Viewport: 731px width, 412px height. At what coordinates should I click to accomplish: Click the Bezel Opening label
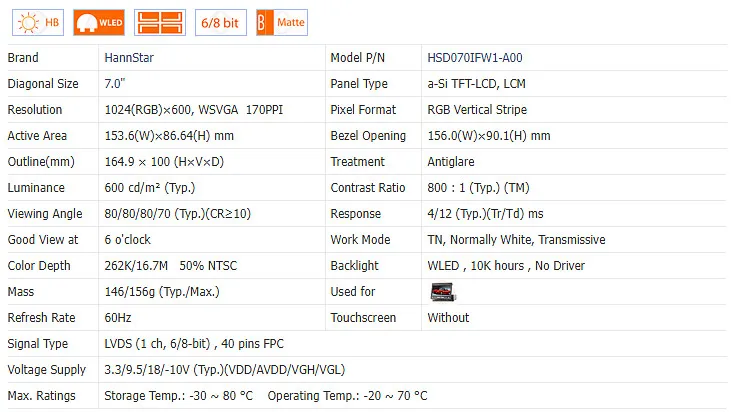click(368, 136)
